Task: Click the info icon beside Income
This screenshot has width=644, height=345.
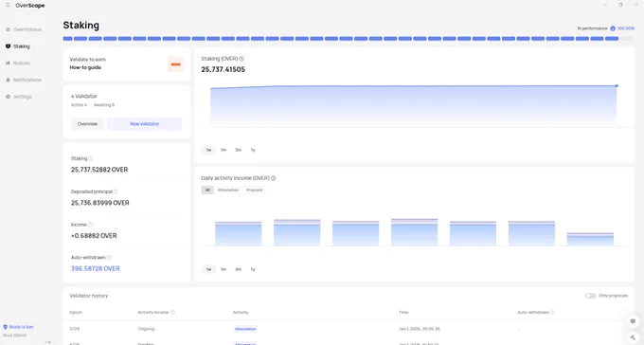Action: click(90, 225)
